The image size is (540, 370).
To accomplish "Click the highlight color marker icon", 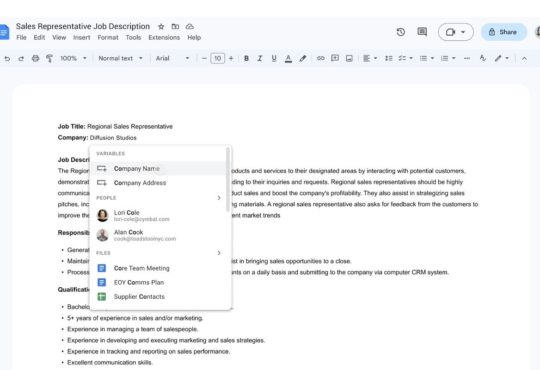I will (302, 58).
